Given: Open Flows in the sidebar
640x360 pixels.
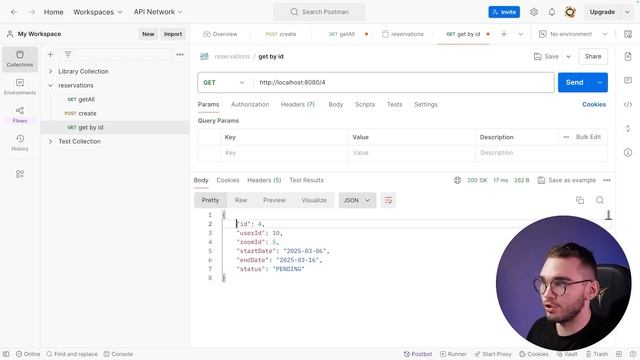Looking at the screenshot, I should click(x=20, y=115).
